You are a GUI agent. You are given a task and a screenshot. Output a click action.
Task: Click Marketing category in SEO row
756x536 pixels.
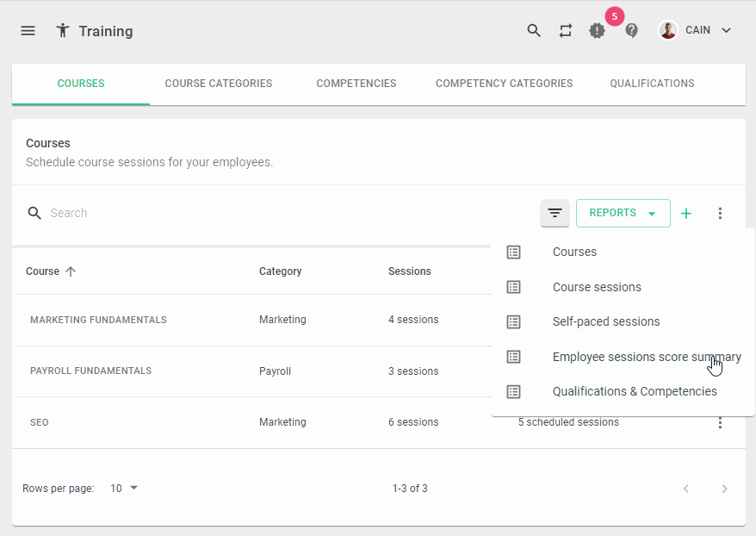coord(282,422)
